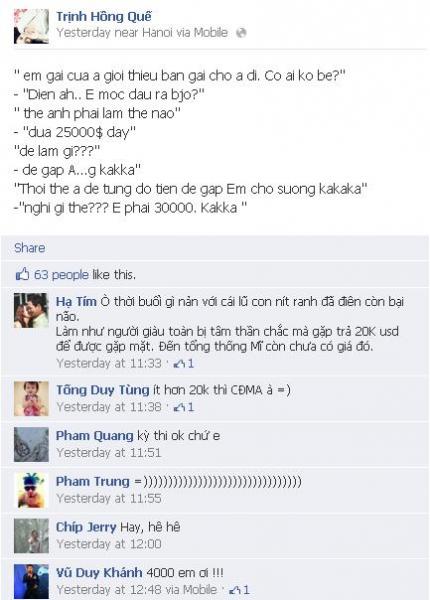
Task: Click the globe privacy icon beside Mobile
Action: pyautogui.click(x=241, y=33)
